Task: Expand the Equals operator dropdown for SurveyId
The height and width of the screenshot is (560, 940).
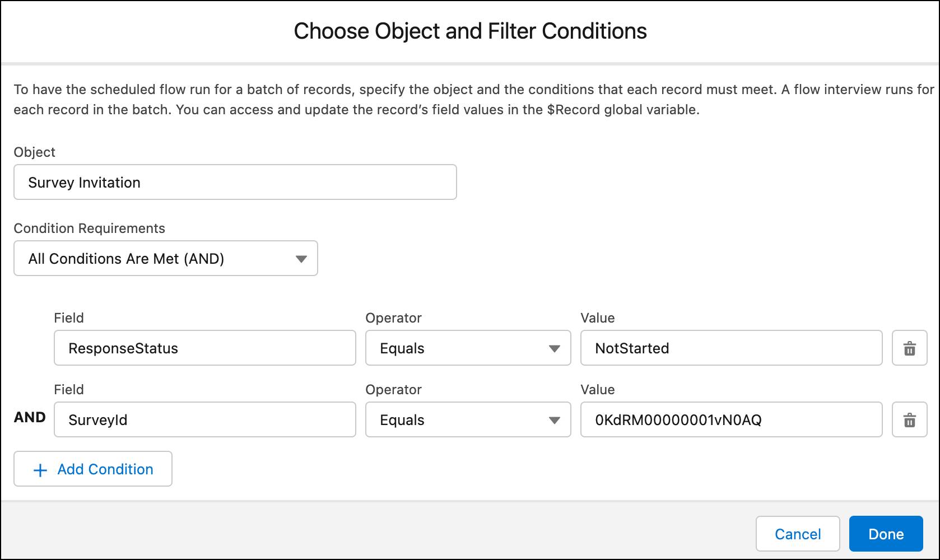Action: click(468, 419)
